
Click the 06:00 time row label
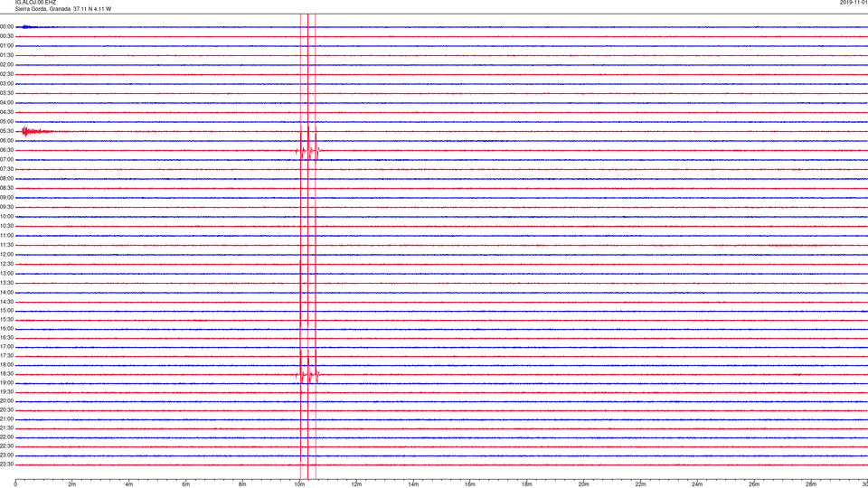click(x=6, y=141)
